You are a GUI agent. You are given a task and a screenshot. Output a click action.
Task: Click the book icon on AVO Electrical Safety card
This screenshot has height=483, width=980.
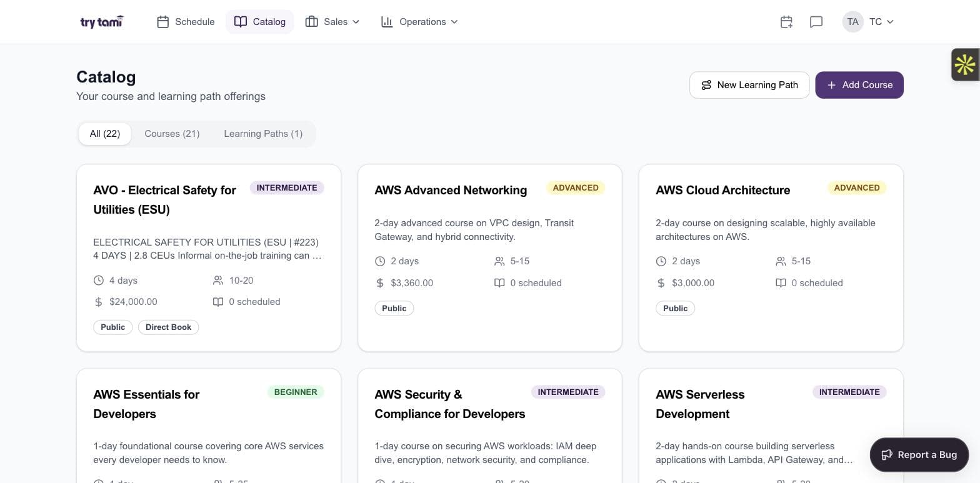click(x=217, y=302)
